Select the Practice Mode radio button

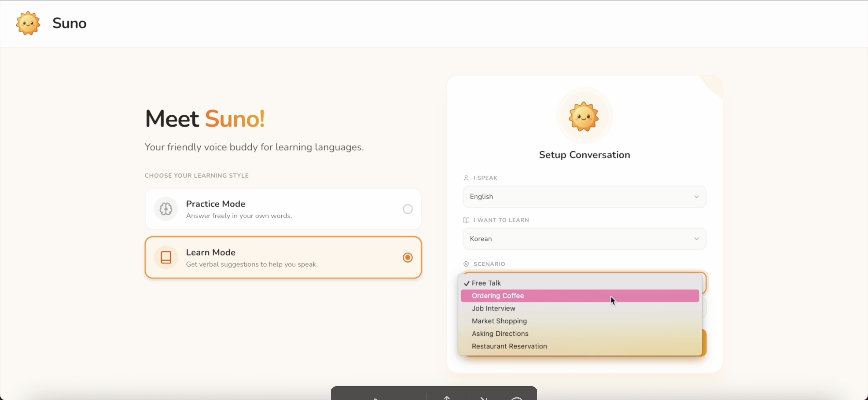(407, 209)
